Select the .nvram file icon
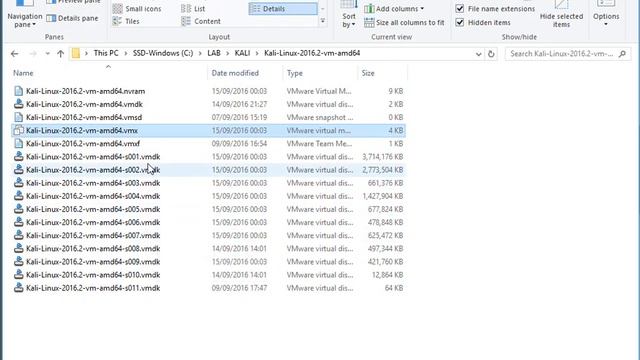640x360 pixels. tap(18, 91)
